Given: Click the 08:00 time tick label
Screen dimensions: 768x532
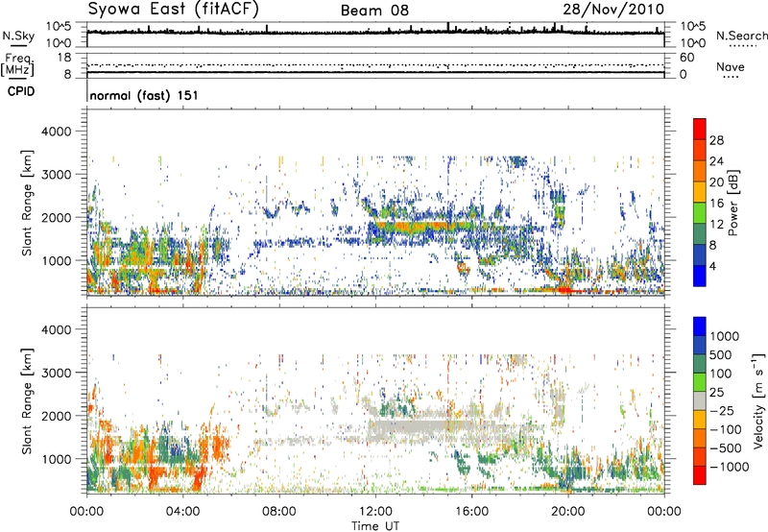Looking at the screenshot, I should [278, 512].
